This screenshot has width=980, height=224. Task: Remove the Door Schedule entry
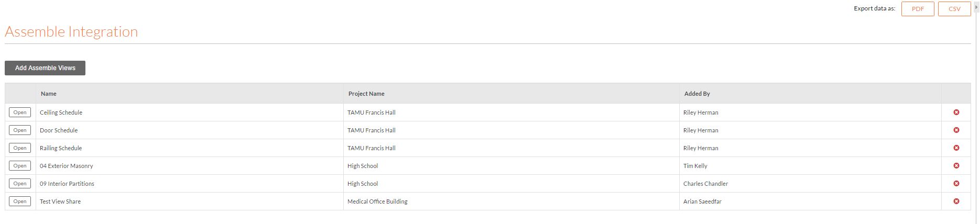click(x=956, y=130)
